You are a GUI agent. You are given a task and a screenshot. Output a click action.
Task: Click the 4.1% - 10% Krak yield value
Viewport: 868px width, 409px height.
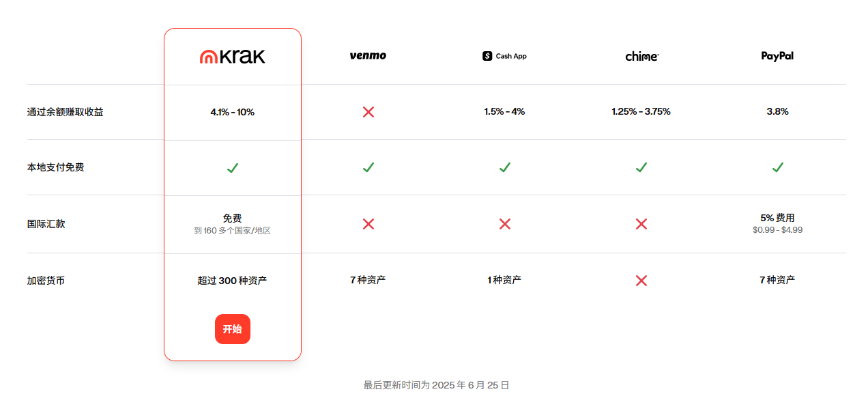pyautogui.click(x=232, y=112)
